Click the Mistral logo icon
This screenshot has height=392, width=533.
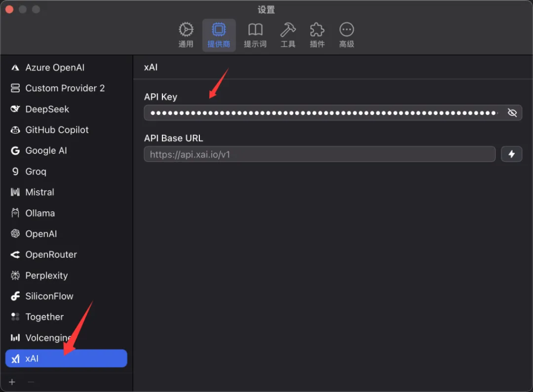point(15,192)
